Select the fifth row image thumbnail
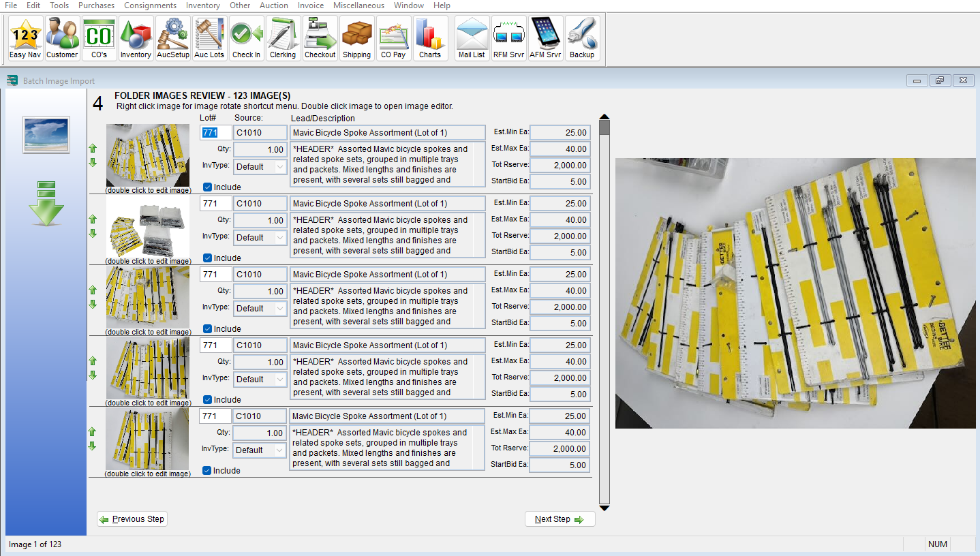 148,439
